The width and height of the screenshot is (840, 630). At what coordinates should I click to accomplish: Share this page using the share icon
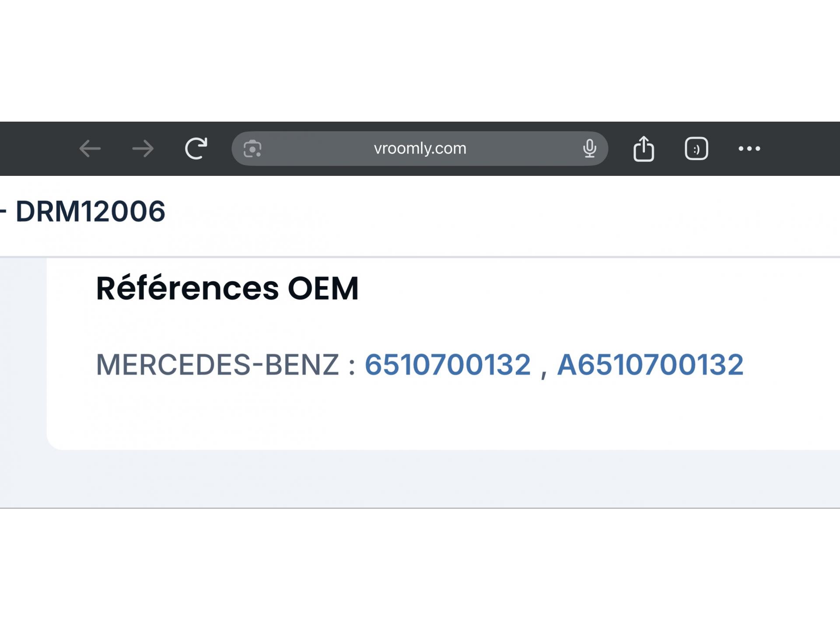pos(644,149)
